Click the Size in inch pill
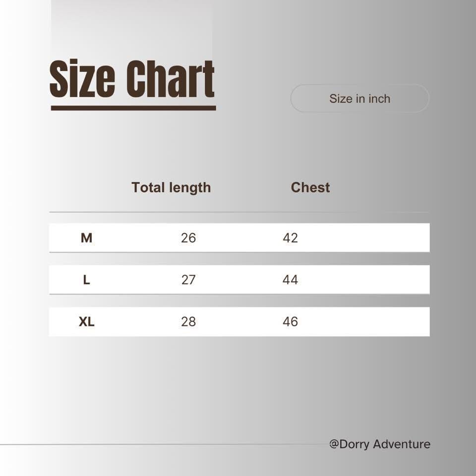 click(x=360, y=98)
